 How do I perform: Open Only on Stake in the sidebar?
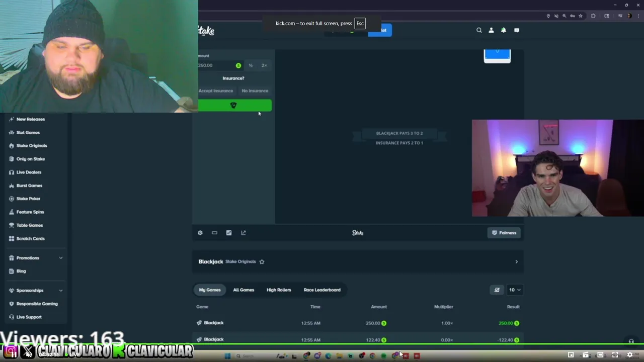coord(31,159)
